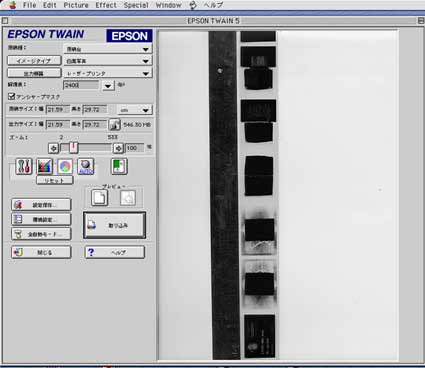425x368 pixels.
Task: Click the zoom preview icon beside full preview
Action: click(128, 198)
